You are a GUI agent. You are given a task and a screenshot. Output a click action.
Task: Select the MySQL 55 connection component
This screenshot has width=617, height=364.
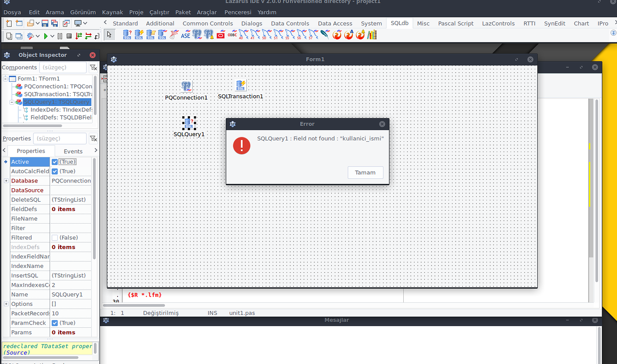(290, 34)
